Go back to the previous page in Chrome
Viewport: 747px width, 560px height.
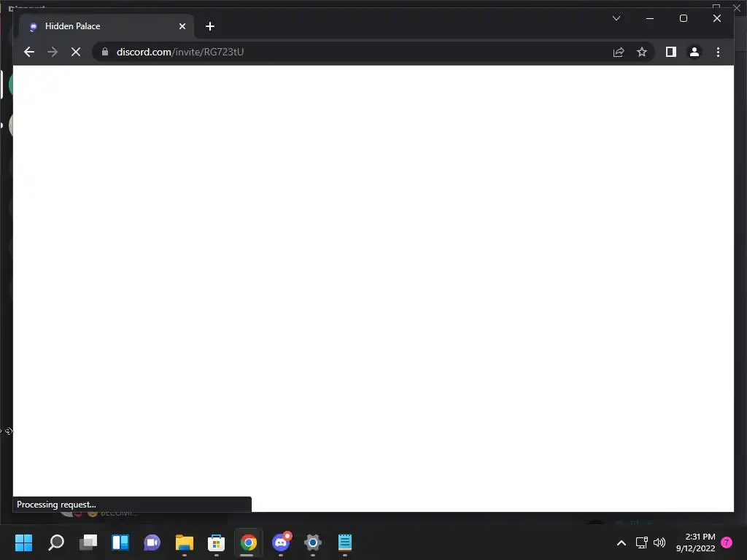click(29, 52)
